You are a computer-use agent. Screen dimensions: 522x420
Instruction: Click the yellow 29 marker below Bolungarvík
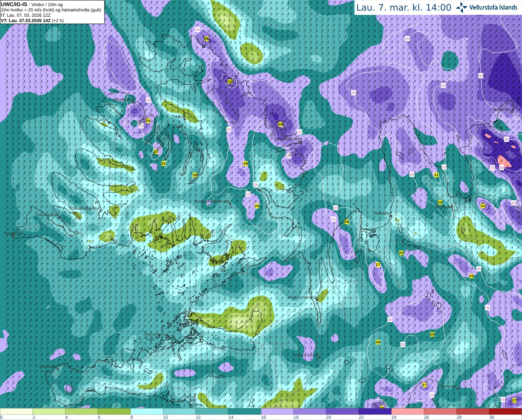click(148, 121)
